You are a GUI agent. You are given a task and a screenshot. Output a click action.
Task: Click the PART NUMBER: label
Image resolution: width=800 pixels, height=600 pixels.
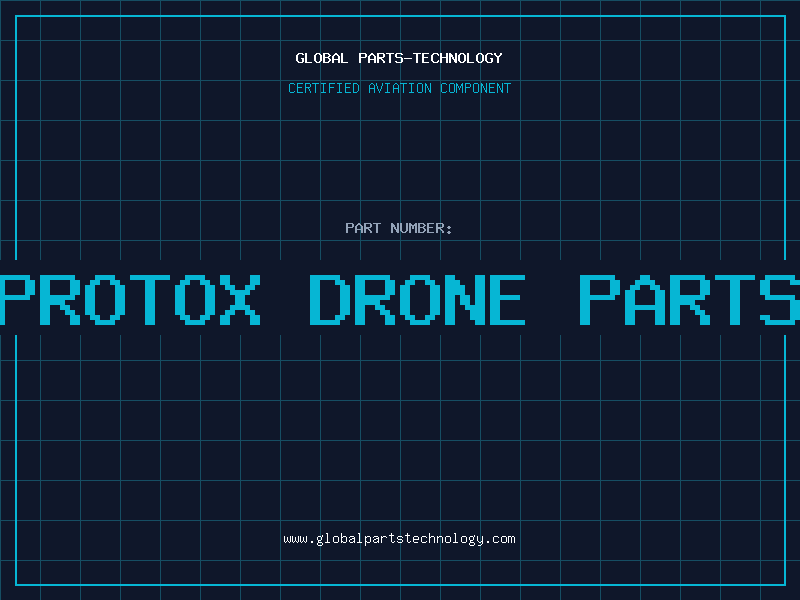(x=399, y=228)
